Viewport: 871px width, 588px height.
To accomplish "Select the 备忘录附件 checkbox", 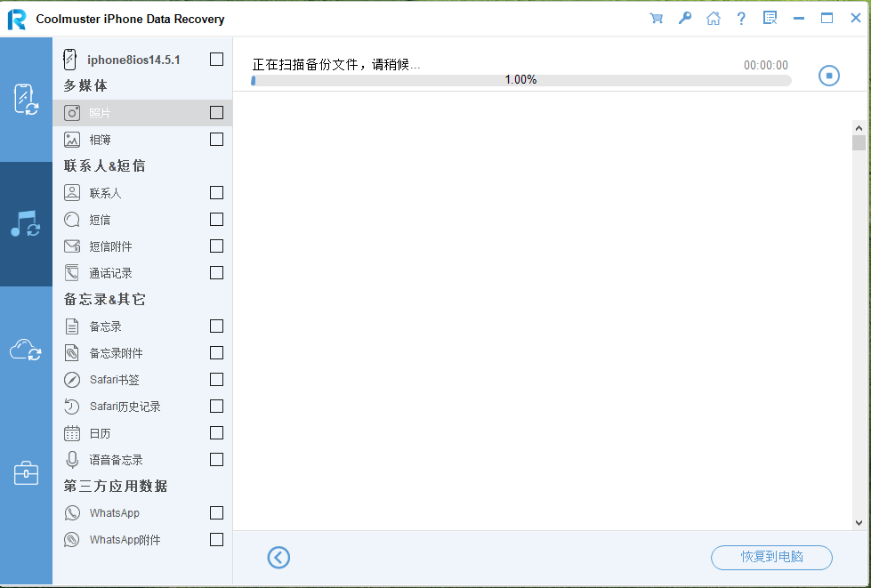I will [x=217, y=352].
